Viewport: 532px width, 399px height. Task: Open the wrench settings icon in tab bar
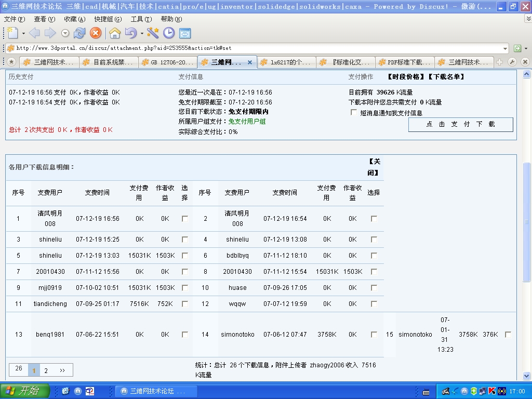pyautogui.click(x=512, y=62)
